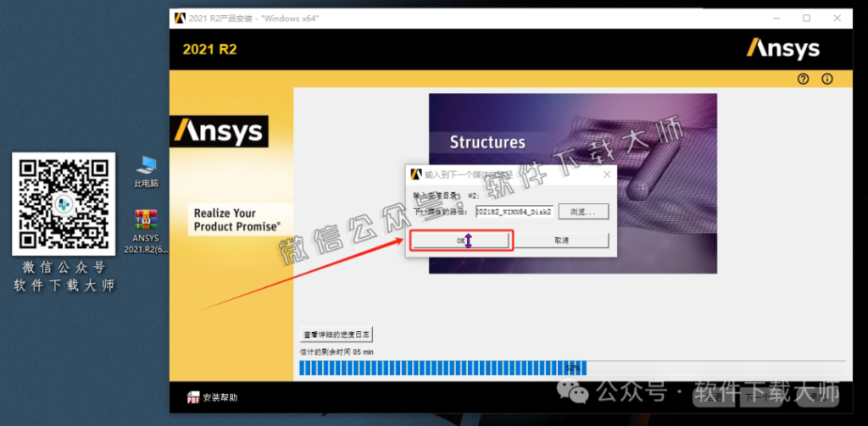
Task: Click the dialog title bar Ansys icon
Action: click(x=415, y=174)
